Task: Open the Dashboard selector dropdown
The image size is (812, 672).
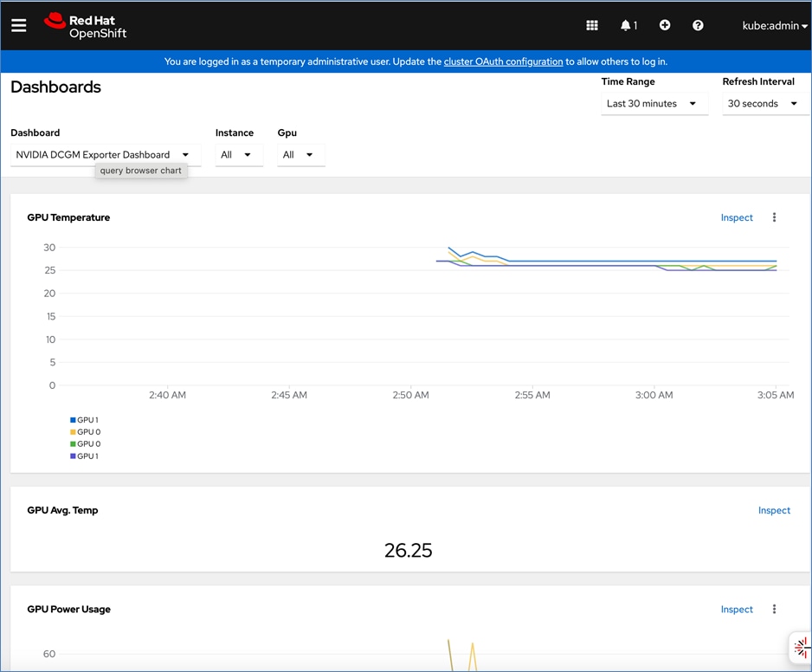Action: pyautogui.click(x=105, y=155)
